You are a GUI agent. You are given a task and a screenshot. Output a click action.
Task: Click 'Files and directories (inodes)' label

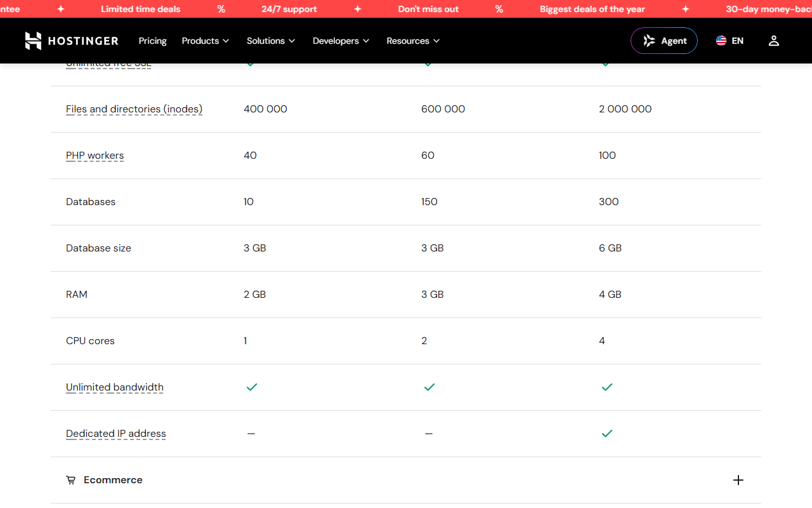click(x=134, y=109)
